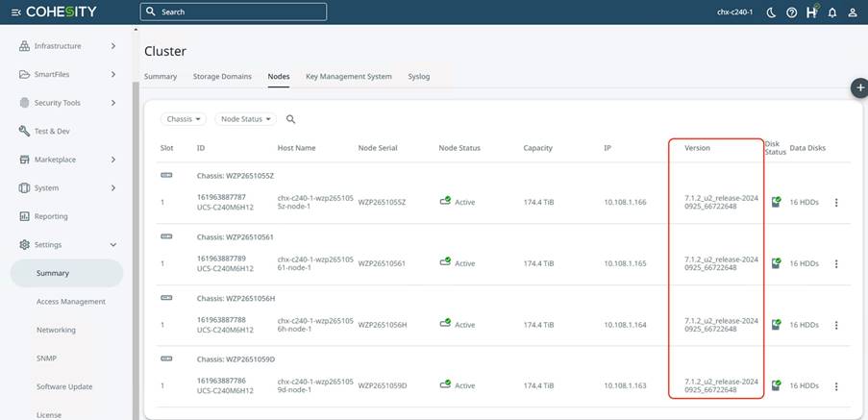Open the Node Status filter dropdown
This screenshot has height=420, width=868.
[245, 119]
